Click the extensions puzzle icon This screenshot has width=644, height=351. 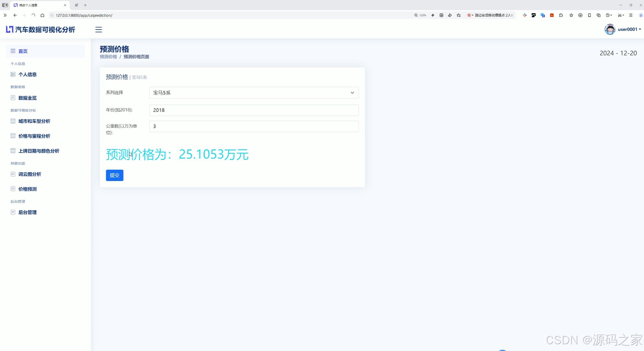tap(561, 15)
